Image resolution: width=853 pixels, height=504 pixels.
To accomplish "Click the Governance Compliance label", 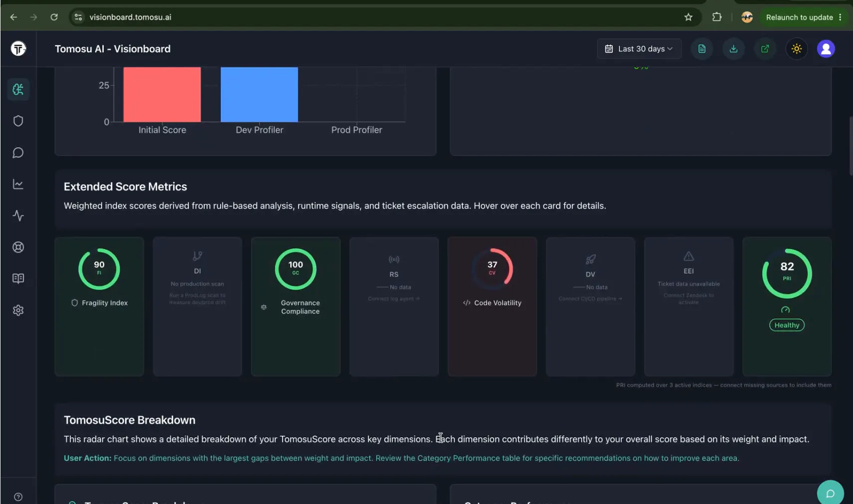I will tap(300, 307).
